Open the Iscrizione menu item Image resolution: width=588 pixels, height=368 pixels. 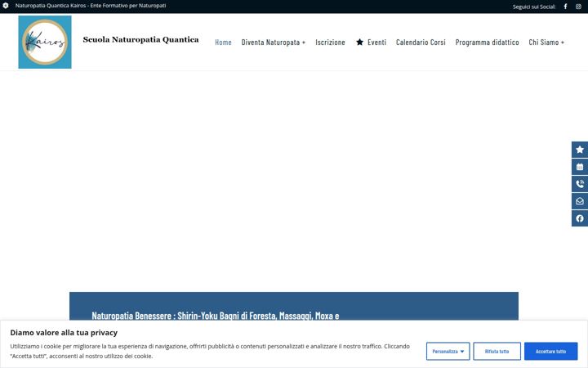(330, 42)
